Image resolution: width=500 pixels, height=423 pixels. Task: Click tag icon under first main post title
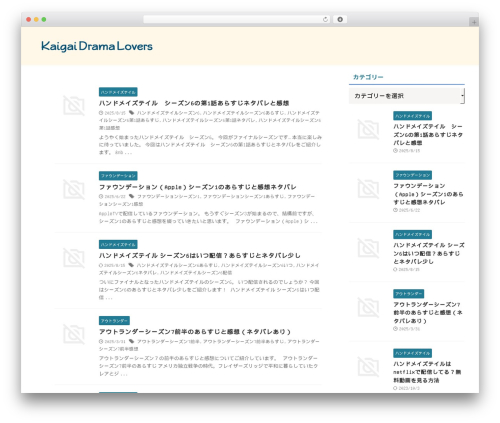(132, 113)
